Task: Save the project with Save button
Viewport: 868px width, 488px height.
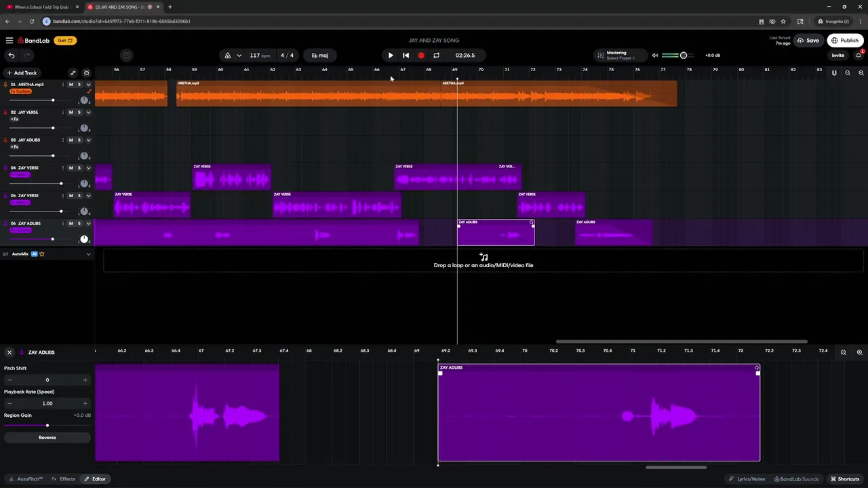Action: 808,41
